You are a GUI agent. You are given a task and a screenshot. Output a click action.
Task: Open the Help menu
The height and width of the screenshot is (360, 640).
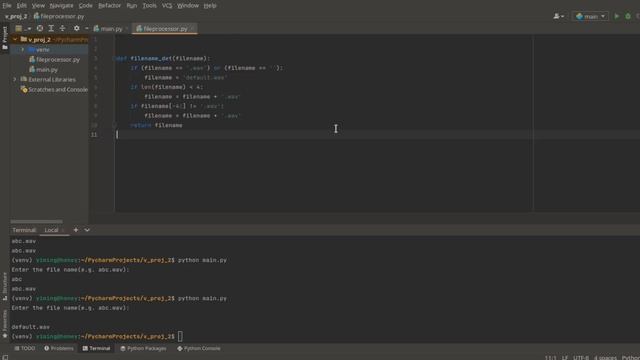[210, 6]
